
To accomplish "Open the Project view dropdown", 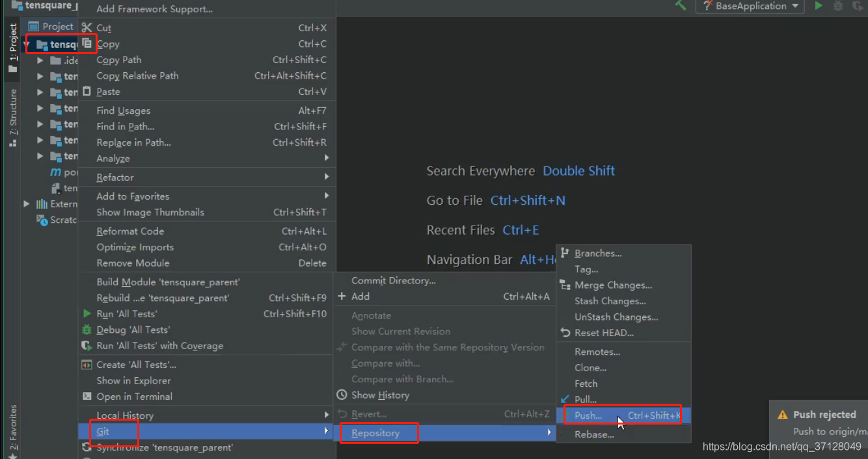I will tap(51, 27).
